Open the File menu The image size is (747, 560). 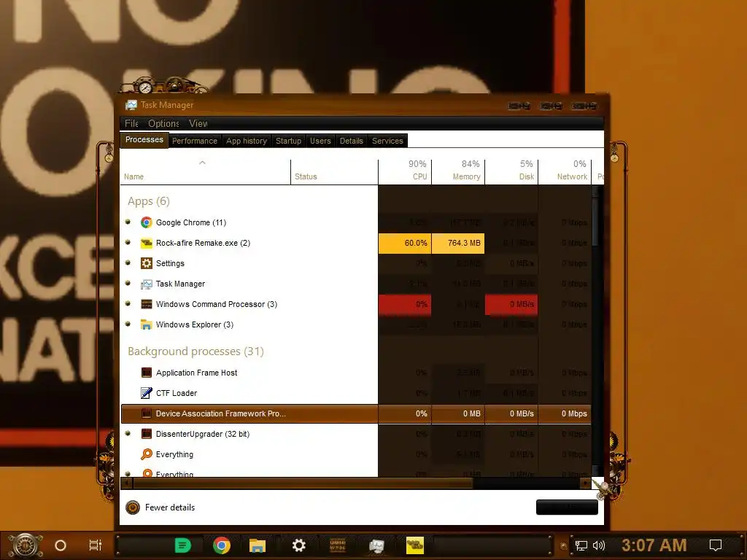click(x=131, y=123)
